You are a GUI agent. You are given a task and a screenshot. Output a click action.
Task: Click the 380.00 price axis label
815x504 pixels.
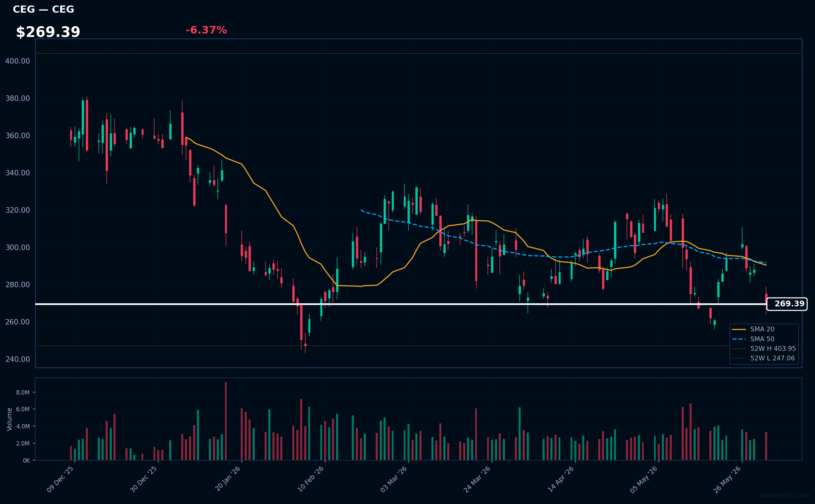click(x=18, y=98)
